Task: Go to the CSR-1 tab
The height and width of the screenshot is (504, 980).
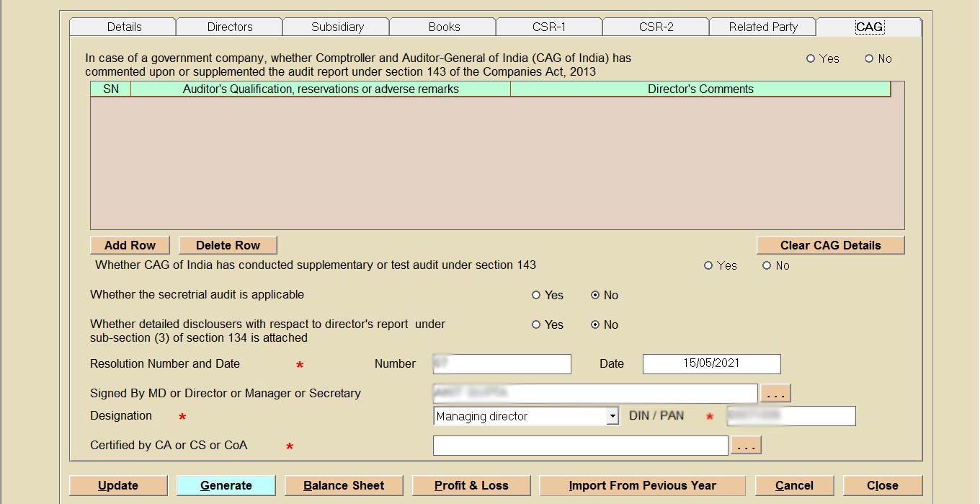Action: 549,27
